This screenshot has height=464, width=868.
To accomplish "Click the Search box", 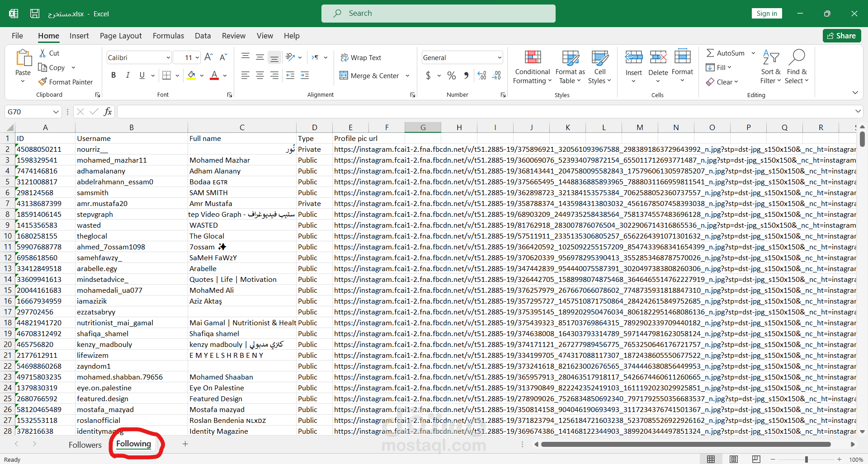I will click(x=438, y=14).
